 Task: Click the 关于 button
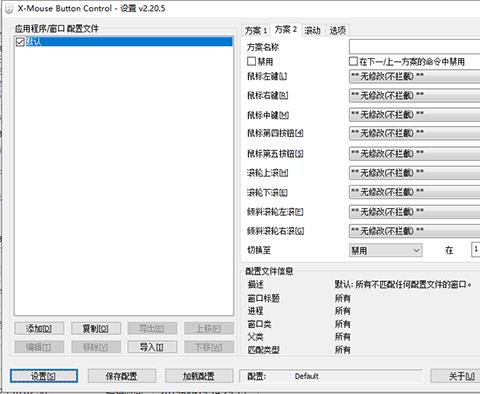[x=455, y=376]
